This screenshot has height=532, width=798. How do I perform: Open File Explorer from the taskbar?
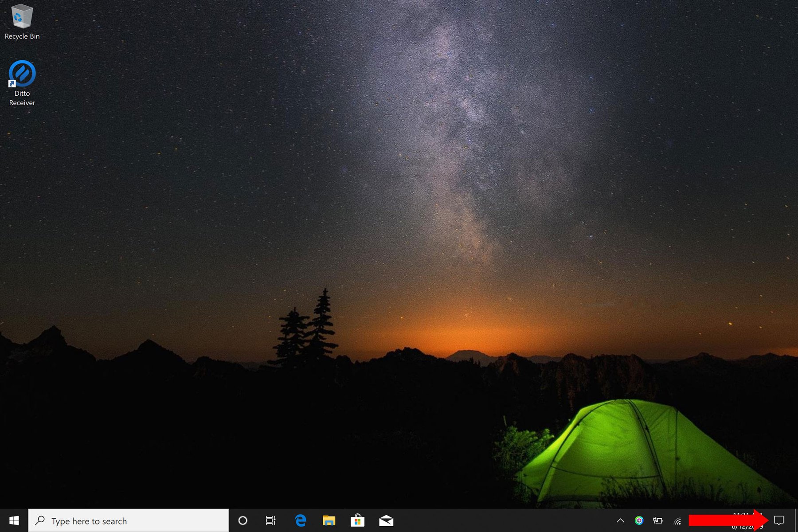[x=329, y=520]
